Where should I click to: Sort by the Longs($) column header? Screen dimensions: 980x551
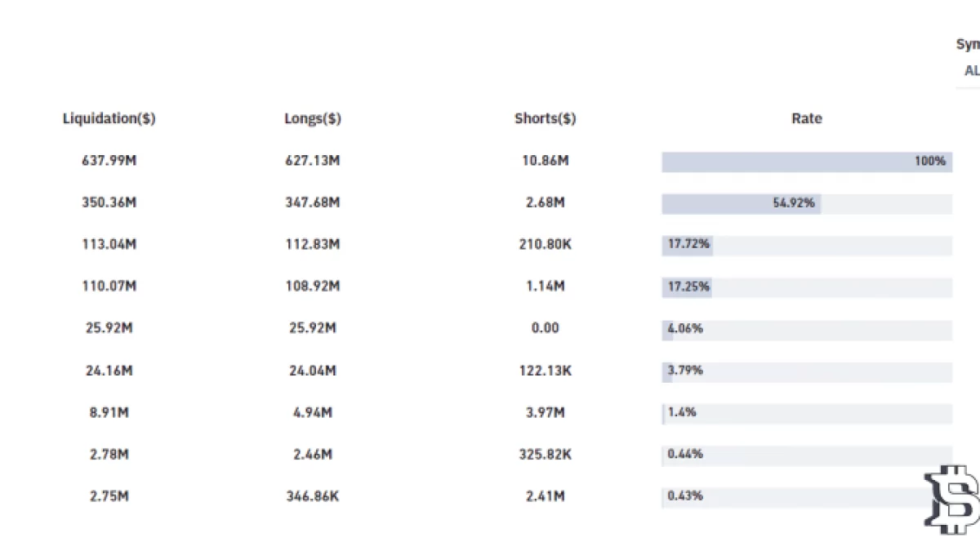tap(313, 118)
